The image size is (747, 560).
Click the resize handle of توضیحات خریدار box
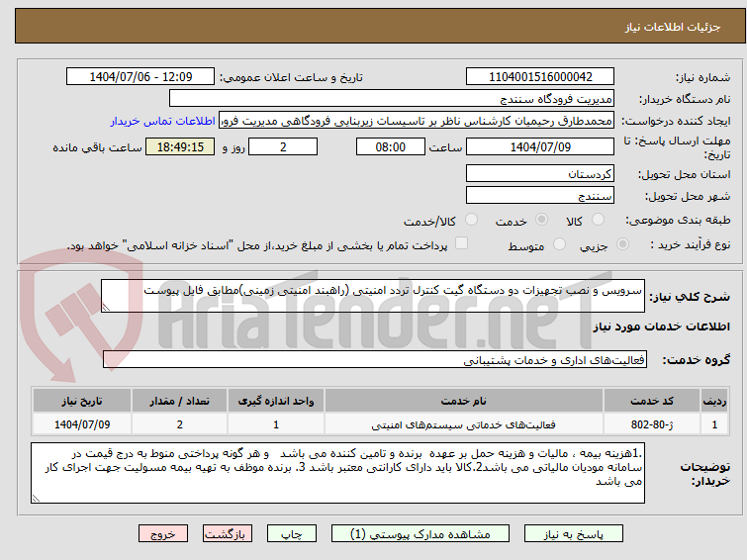coord(37,498)
